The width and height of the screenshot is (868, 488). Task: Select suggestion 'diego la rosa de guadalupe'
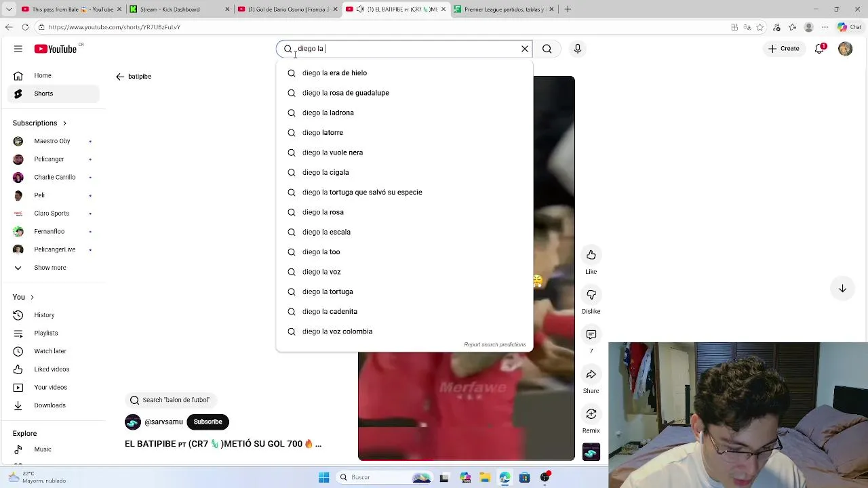[405, 93]
